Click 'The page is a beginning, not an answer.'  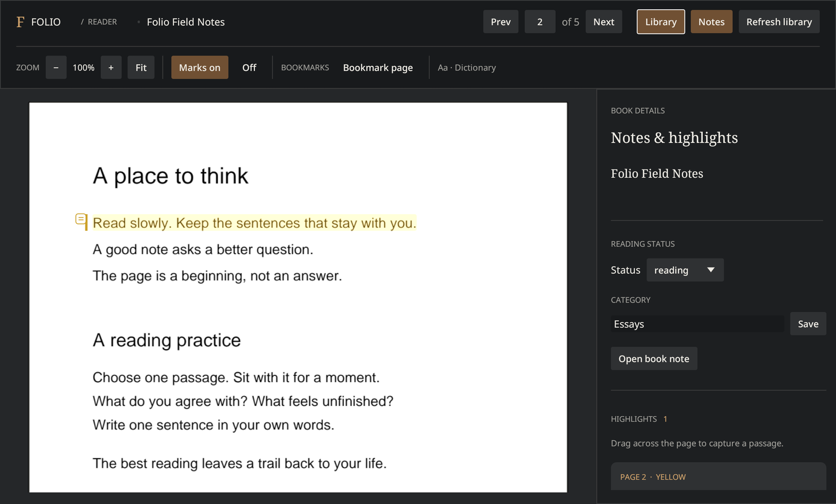217,276
